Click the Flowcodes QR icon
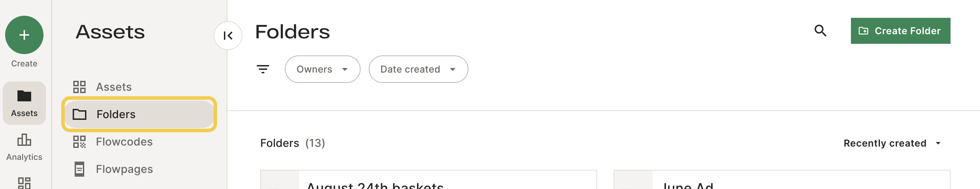 tap(79, 142)
